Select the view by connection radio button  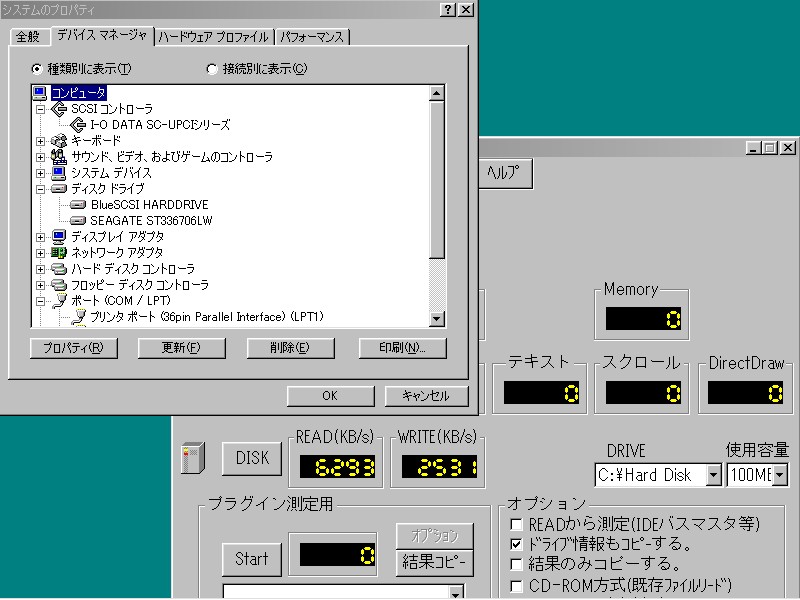(x=212, y=69)
